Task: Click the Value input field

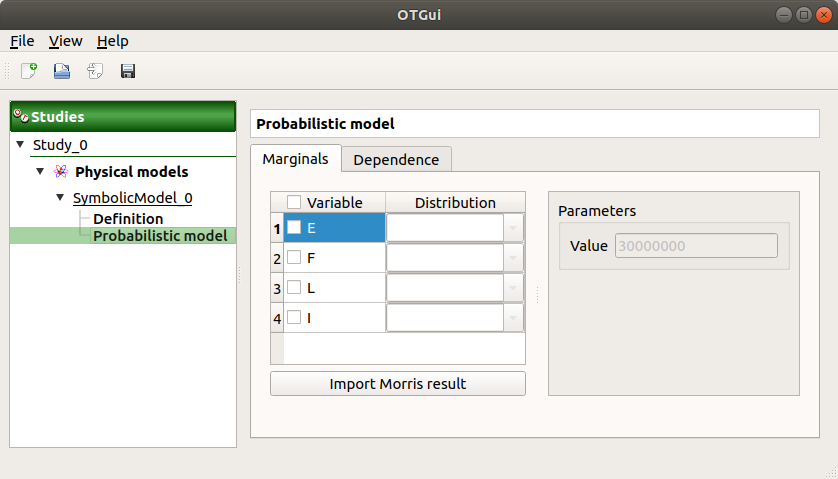Action: pos(696,246)
